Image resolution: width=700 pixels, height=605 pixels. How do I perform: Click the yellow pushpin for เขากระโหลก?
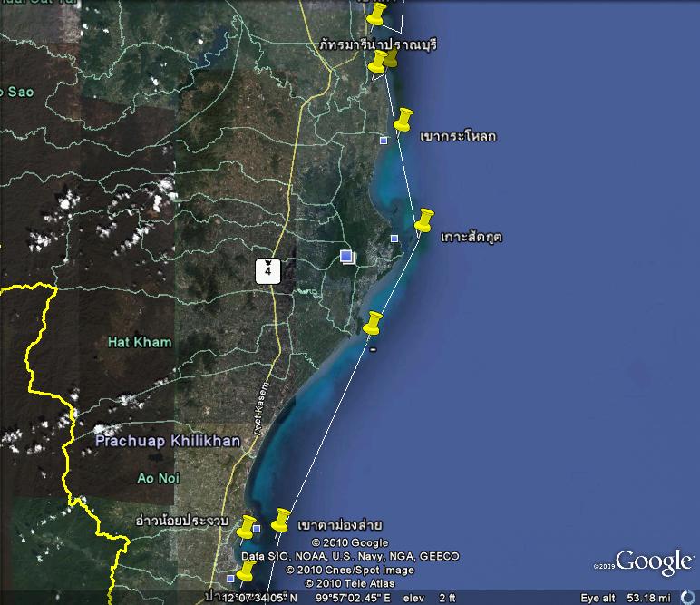[x=402, y=120]
